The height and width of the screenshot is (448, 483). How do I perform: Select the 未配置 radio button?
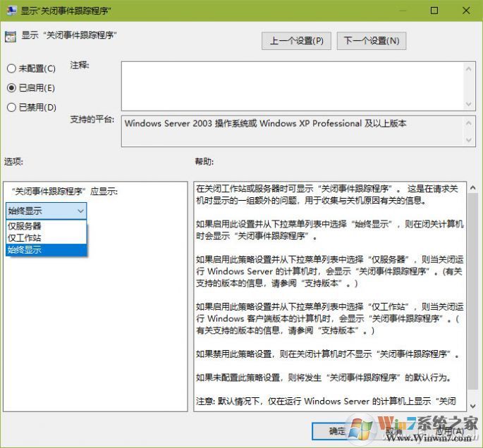tap(11, 68)
